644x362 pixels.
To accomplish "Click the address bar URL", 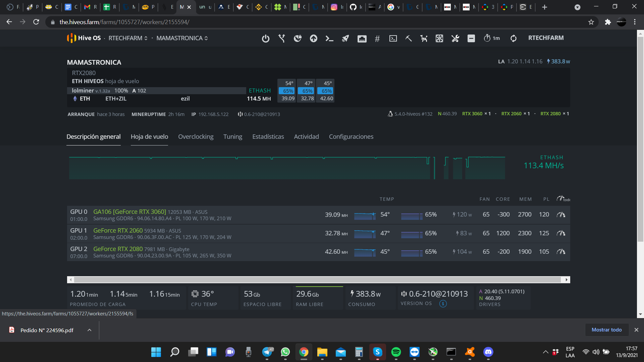I will tap(124, 22).
